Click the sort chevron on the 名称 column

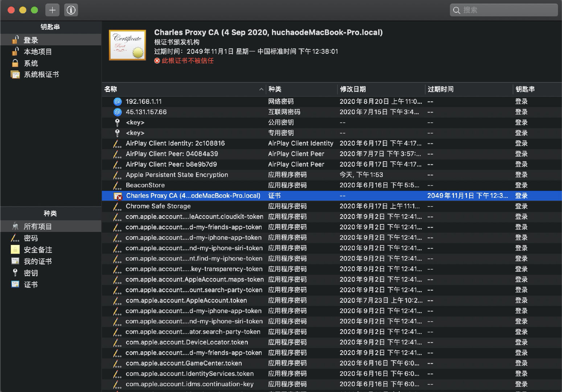click(261, 89)
